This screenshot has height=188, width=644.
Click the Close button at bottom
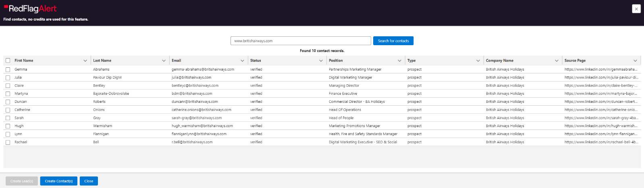89,181
